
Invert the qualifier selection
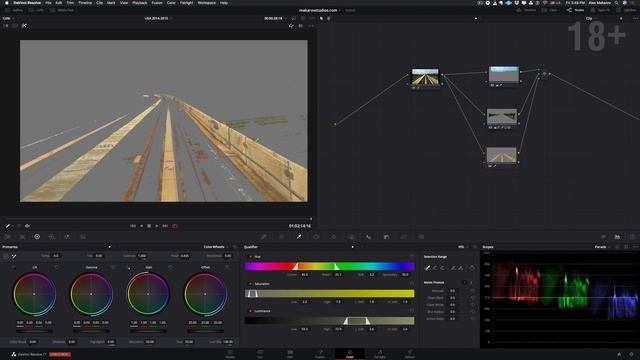[472, 268]
